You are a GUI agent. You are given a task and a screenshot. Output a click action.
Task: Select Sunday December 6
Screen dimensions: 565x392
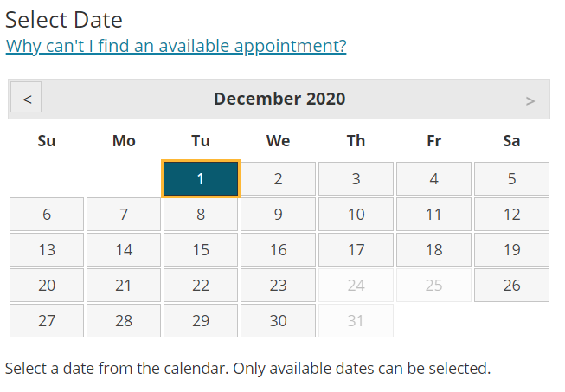(47, 215)
